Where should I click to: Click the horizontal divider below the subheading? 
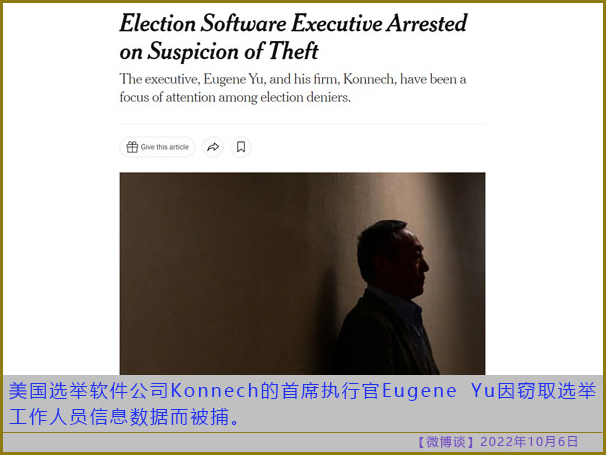click(x=302, y=124)
